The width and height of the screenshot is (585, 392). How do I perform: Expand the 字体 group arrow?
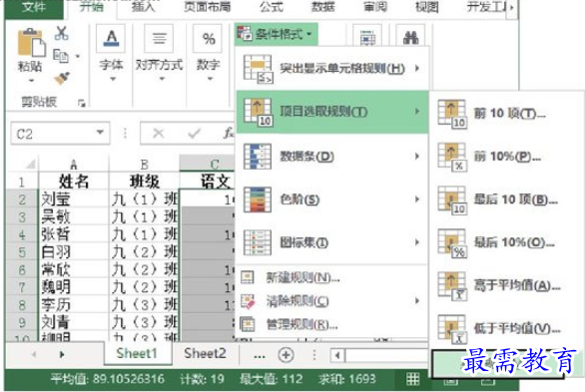point(112,79)
